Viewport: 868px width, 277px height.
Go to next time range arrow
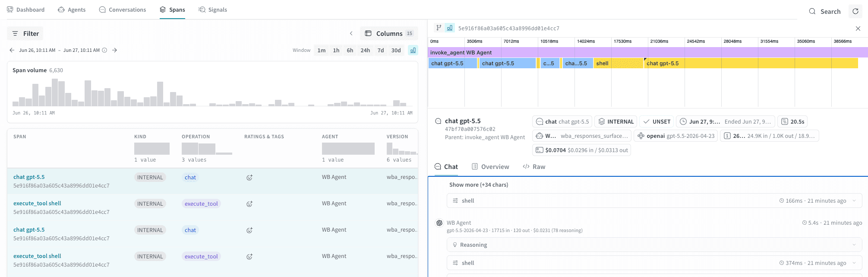114,50
